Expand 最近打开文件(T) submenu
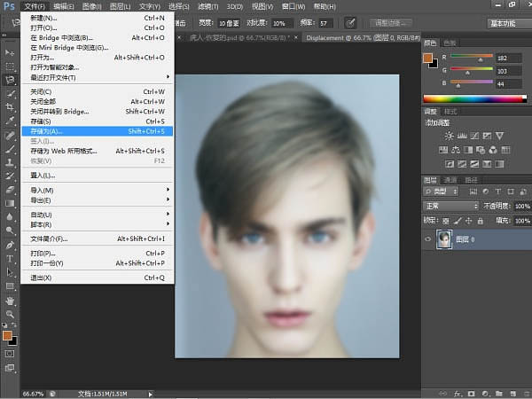This screenshot has height=399, width=532. [x=98, y=77]
